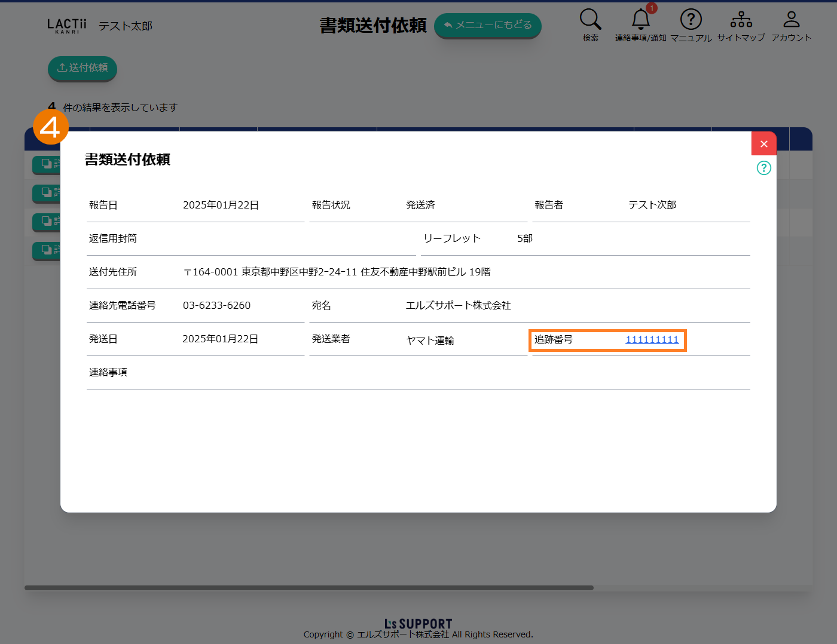Click the L's SUPPORT footer logo
Screen dimensions: 837x644
(x=418, y=624)
